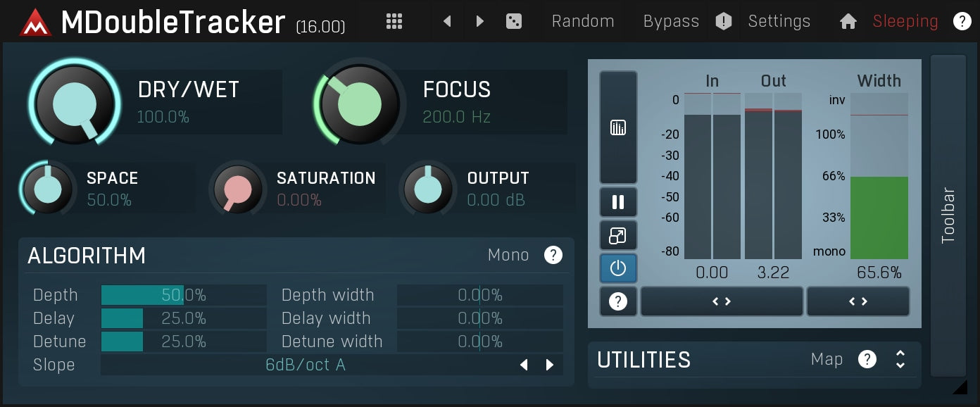Image resolution: width=980 pixels, height=407 pixels.
Task: Open meter panel help via the question mark icon
Action: tap(618, 301)
